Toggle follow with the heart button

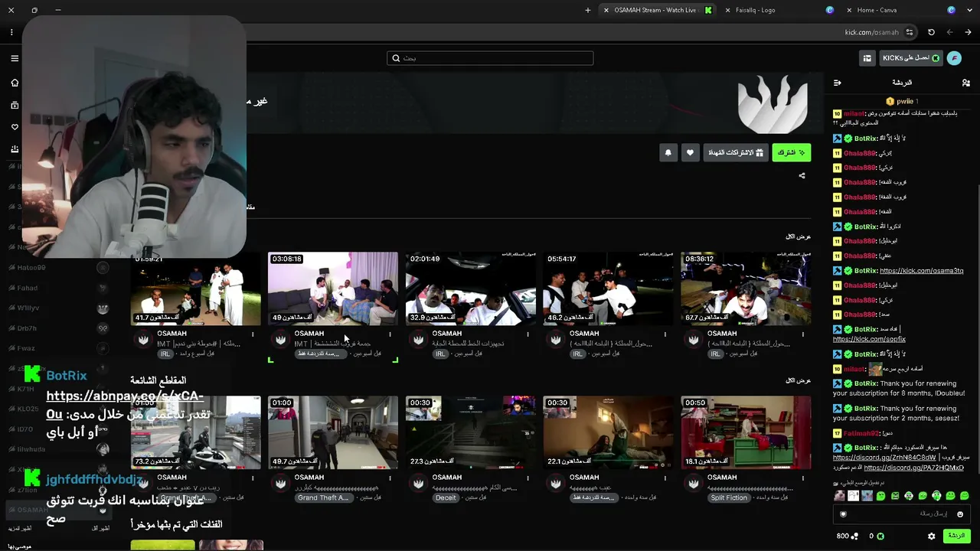pyautogui.click(x=690, y=153)
